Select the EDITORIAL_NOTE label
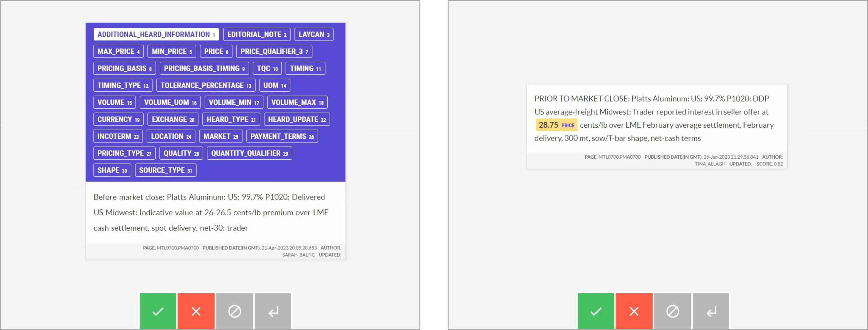The image size is (868, 330). (x=256, y=34)
